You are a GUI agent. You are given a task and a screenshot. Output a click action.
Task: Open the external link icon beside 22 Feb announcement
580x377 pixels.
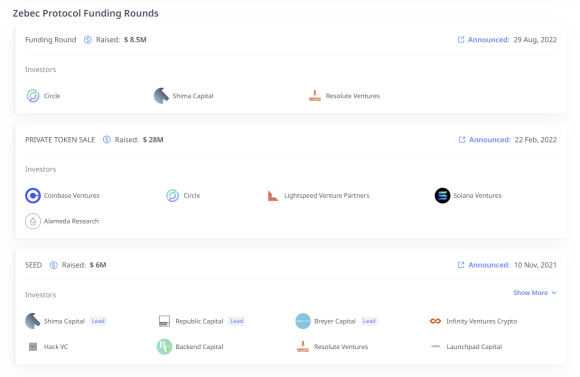coord(462,139)
